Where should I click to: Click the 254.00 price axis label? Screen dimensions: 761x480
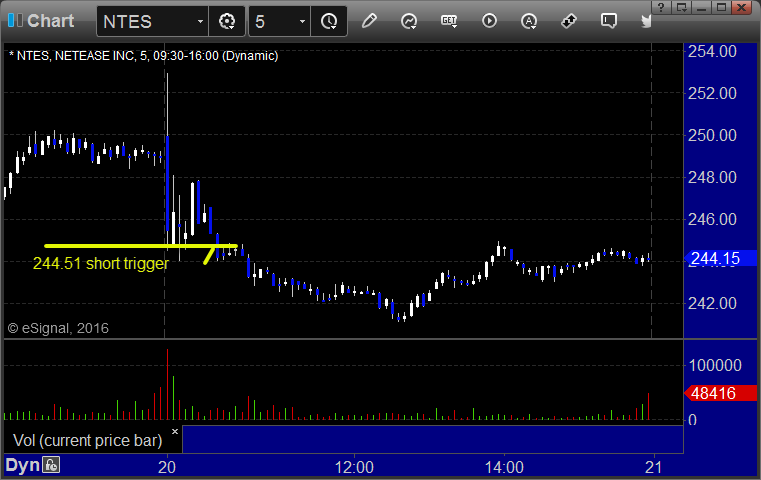(712, 51)
